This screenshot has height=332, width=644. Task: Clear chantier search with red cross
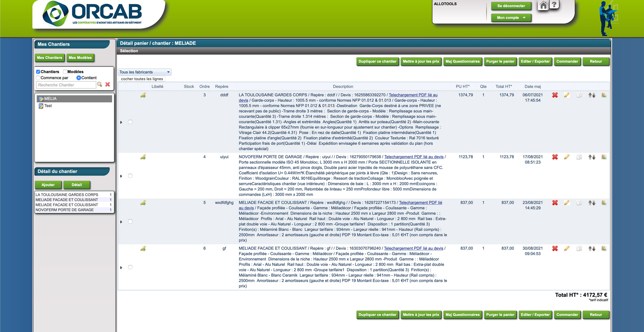108,85
